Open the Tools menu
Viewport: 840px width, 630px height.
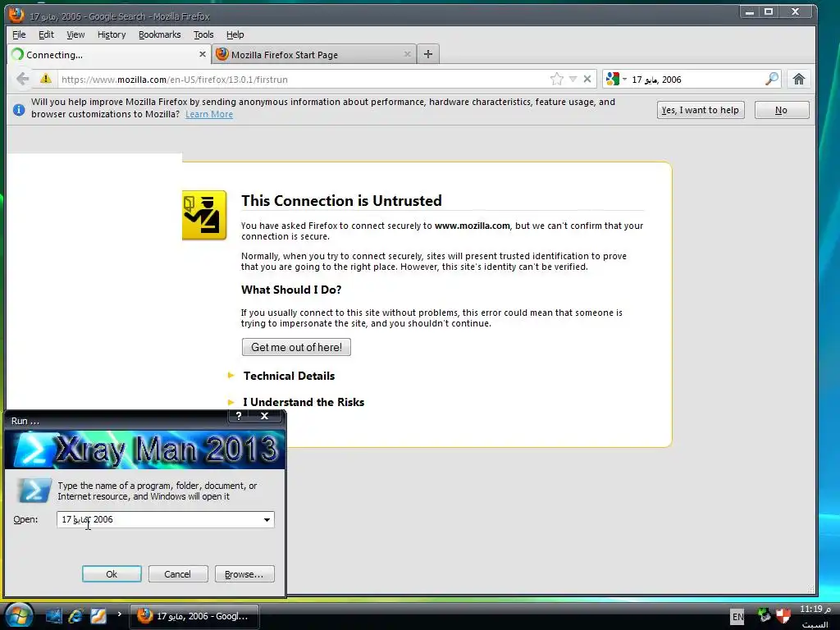(203, 34)
